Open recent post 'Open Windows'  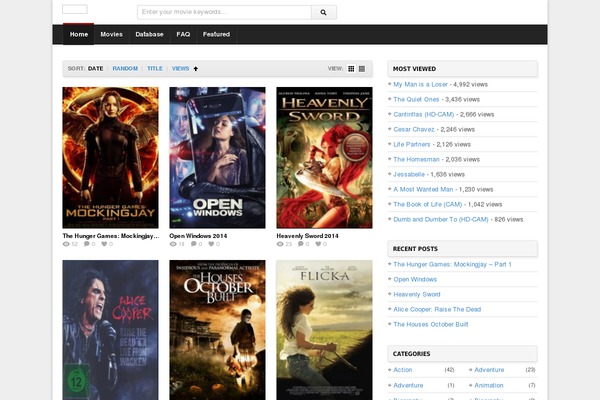[415, 279]
